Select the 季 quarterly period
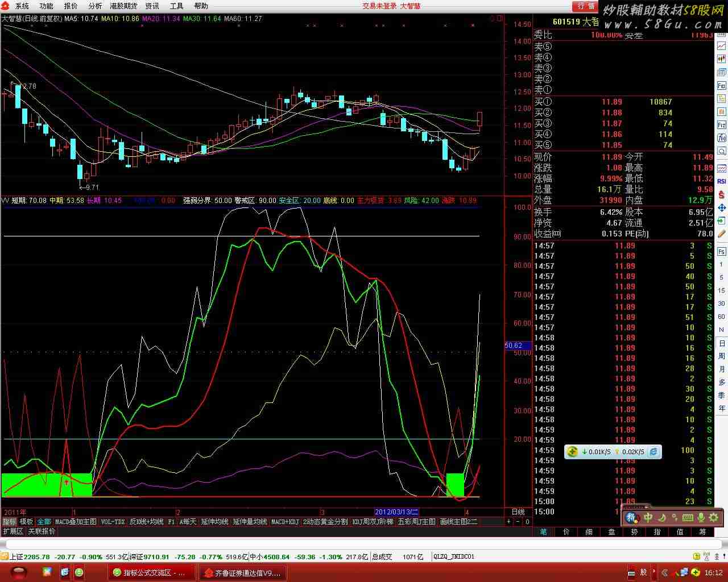The image size is (728, 582). click(721, 396)
